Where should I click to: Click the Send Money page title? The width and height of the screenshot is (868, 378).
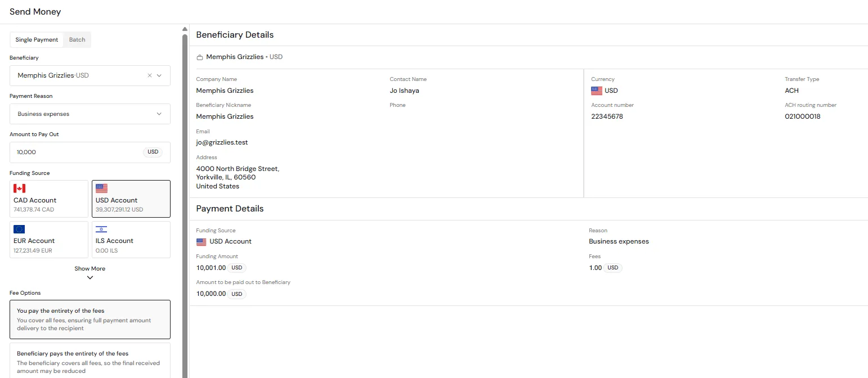click(35, 12)
